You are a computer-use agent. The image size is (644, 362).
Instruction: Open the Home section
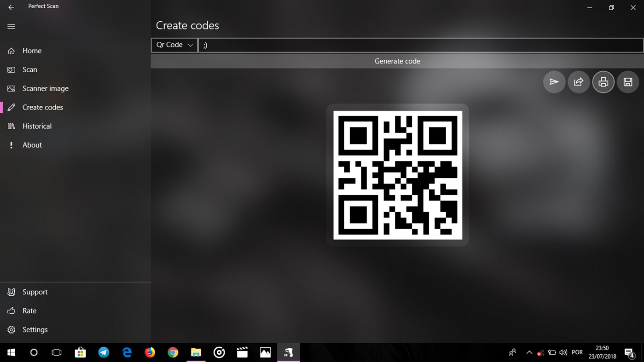click(32, 51)
